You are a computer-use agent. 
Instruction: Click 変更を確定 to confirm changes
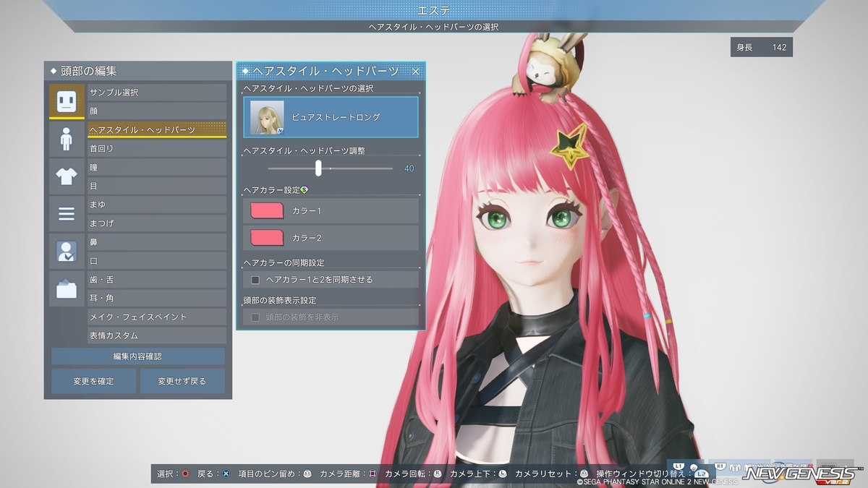(93, 381)
